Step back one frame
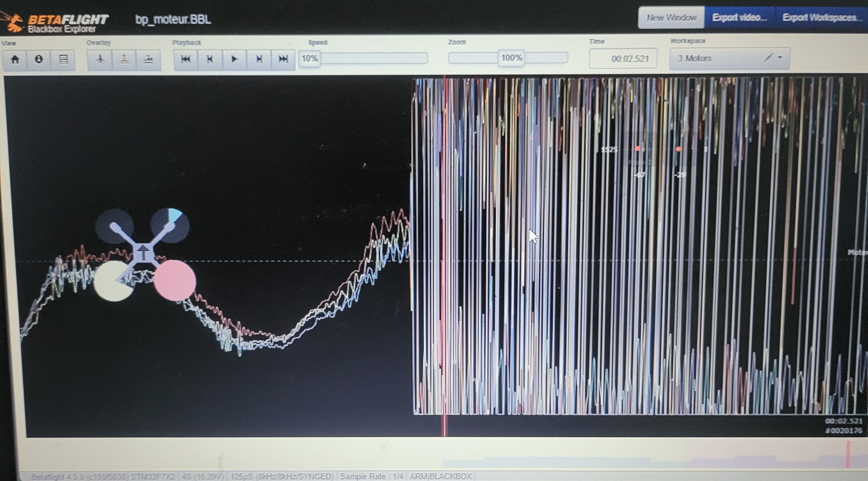The height and width of the screenshot is (481, 868). point(210,60)
